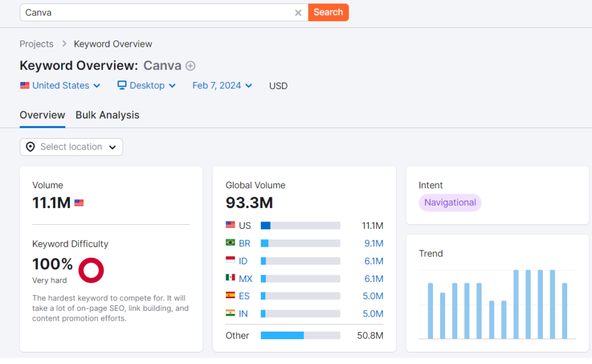The width and height of the screenshot is (592, 364).
Task: Click the 9.1M volume value for BR
Action: [x=374, y=243]
